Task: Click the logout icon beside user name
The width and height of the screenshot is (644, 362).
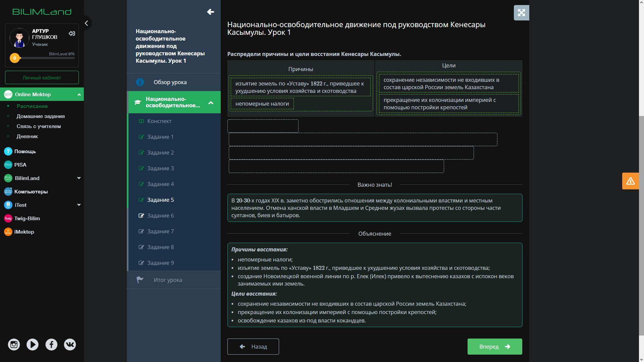Action: 72,34
